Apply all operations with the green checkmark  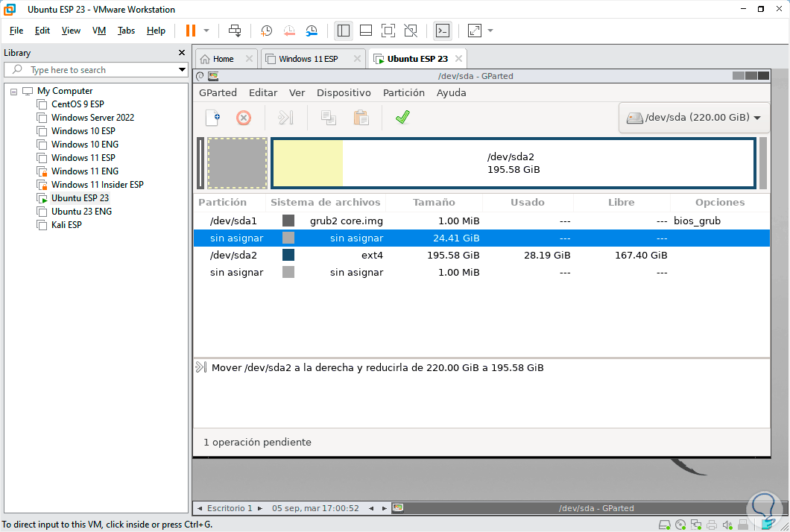(x=402, y=118)
